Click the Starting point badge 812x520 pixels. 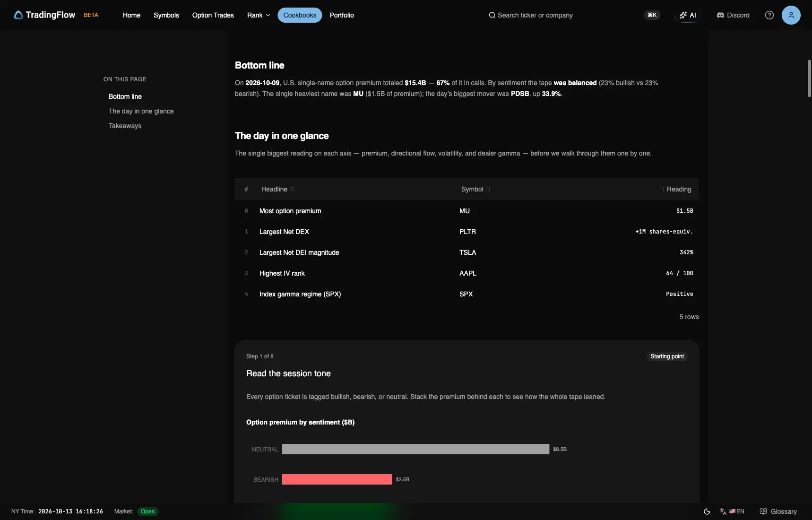667,356
